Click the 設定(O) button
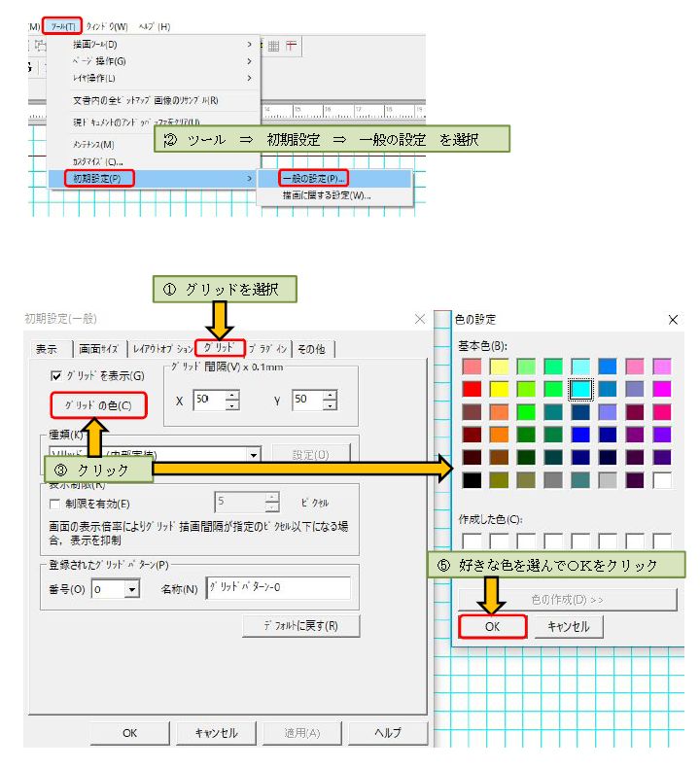 311,455
